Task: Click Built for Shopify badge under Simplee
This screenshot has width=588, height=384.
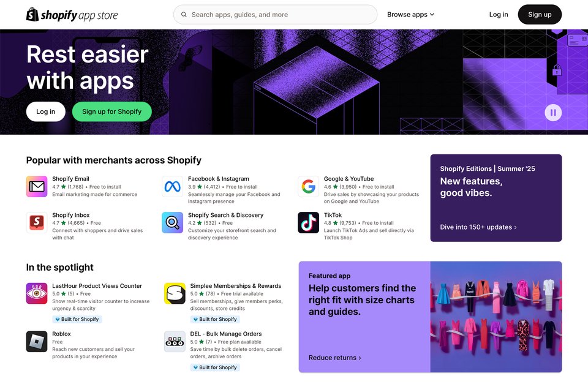Action: pos(215,319)
